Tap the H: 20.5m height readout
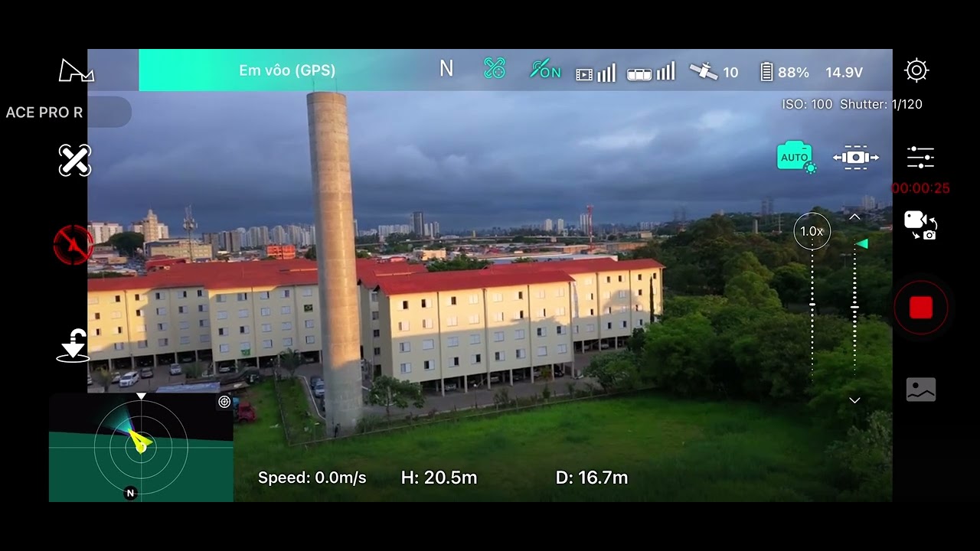This screenshot has height=551, width=980. 439,478
